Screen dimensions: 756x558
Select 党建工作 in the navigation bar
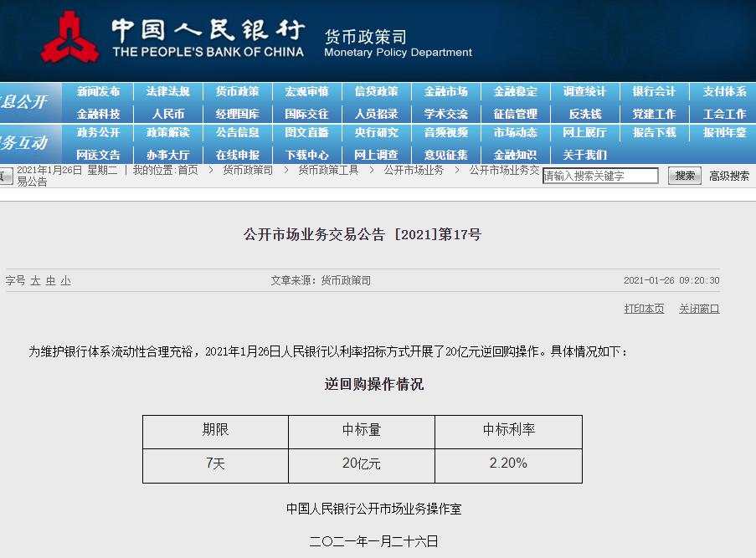coord(654,115)
